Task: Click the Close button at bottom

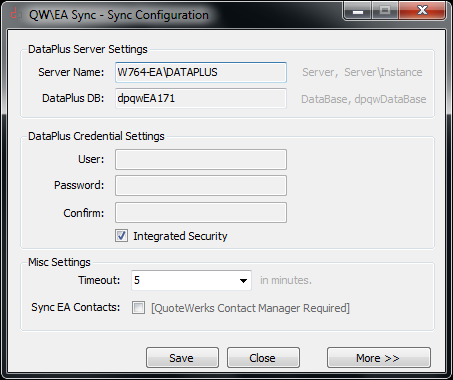Action: [263, 358]
